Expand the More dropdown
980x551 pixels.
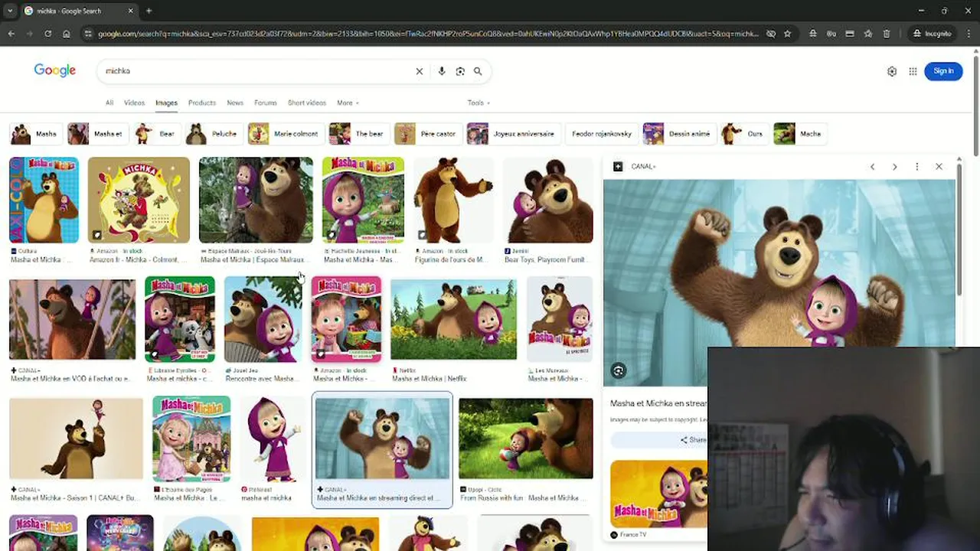pos(348,103)
